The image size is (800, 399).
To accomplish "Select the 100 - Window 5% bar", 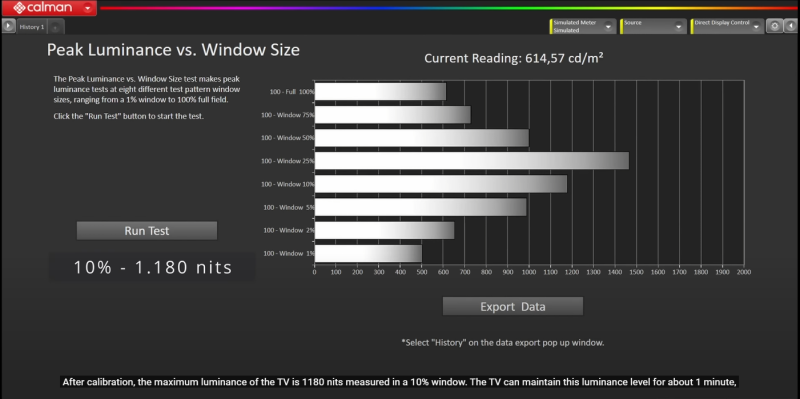I will coord(420,207).
